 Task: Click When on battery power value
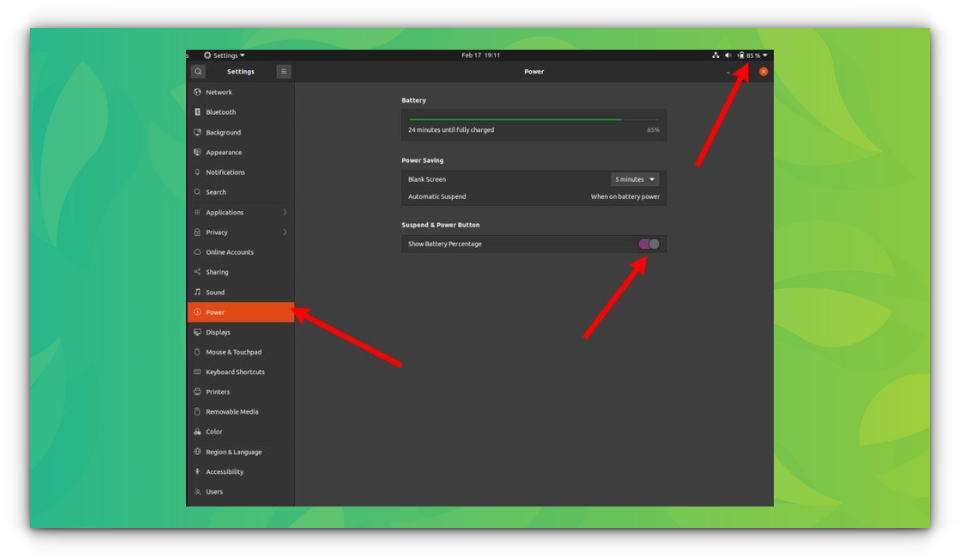pyautogui.click(x=625, y=196)
